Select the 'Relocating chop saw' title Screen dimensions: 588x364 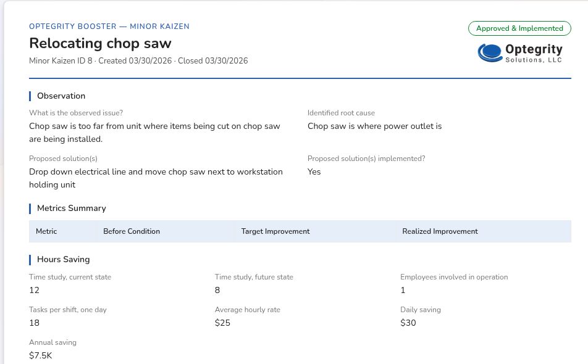click(100, 43)
